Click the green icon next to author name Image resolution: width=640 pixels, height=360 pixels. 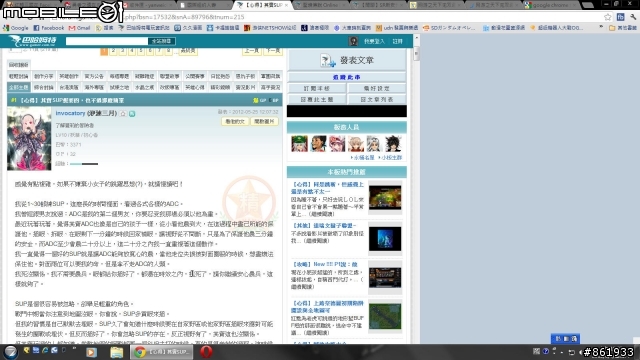(x=132, y=113)
